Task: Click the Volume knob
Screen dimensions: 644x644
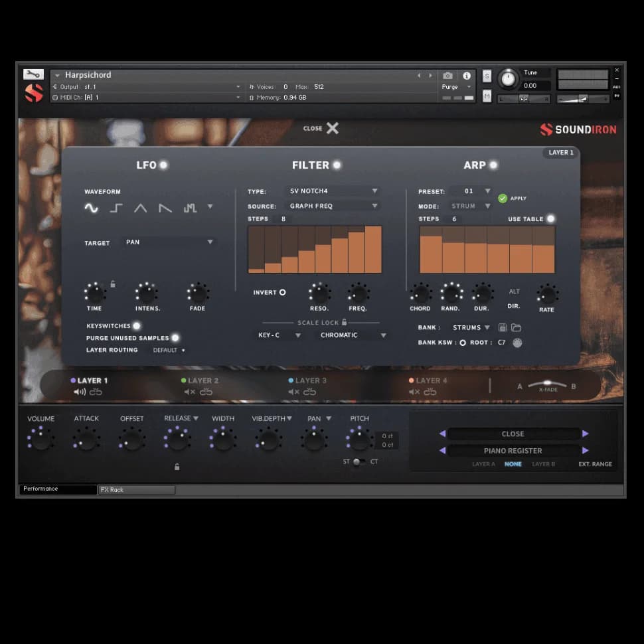Action: click(40, 440)
